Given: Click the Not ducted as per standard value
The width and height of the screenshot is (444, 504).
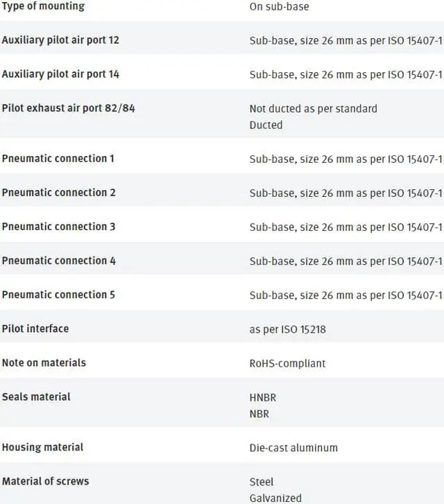Looking at the screenshot, I should tap(313, 109).
